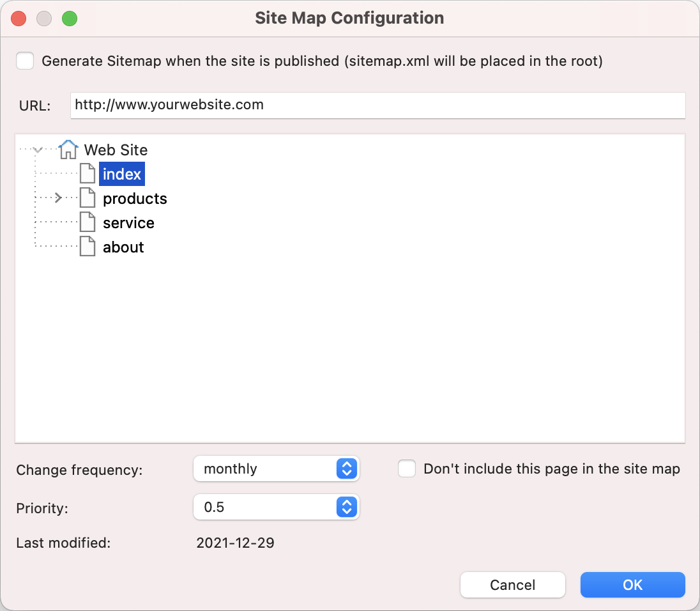Collapse the Web Site tree node
This screenshot has width=700, height=611.
37,149
